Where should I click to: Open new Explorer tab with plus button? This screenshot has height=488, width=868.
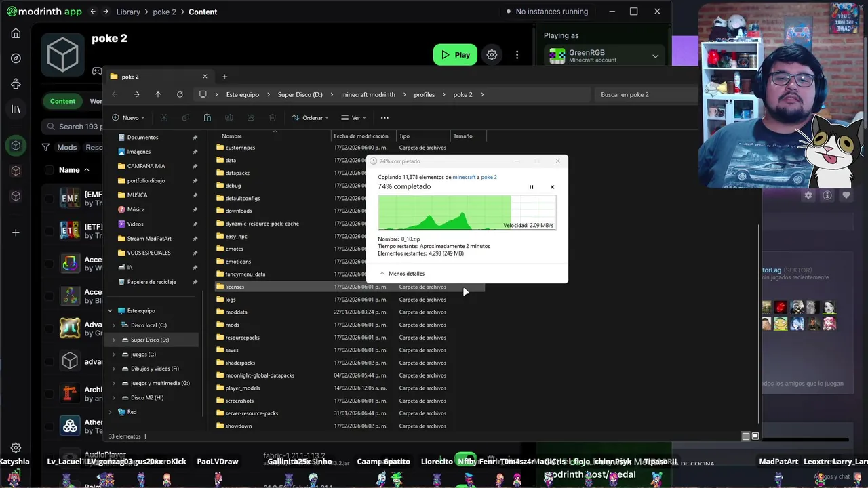pos(224,77)
